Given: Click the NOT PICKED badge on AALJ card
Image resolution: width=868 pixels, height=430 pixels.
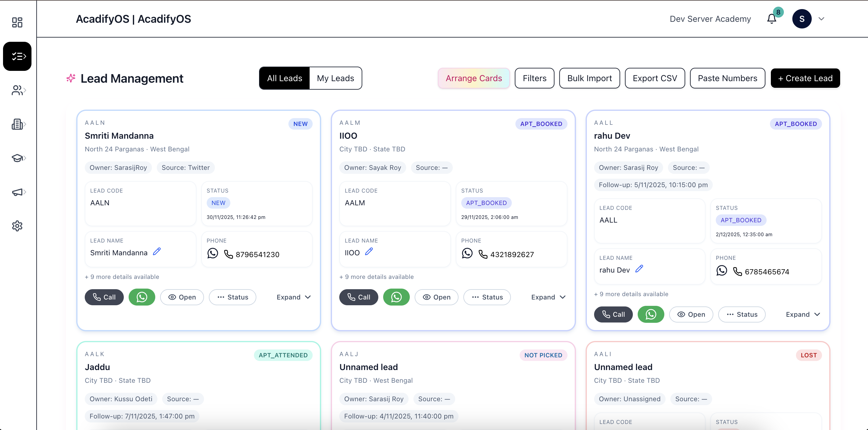Looking at the screenshot, I should tap(543, 355).
